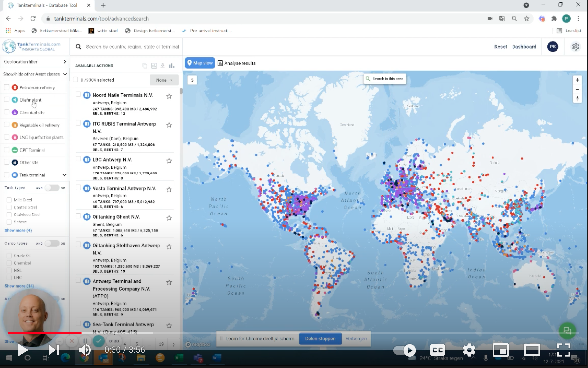Switch to Map view tab
This screenshot has height=368, width=588.
point(200,63)
